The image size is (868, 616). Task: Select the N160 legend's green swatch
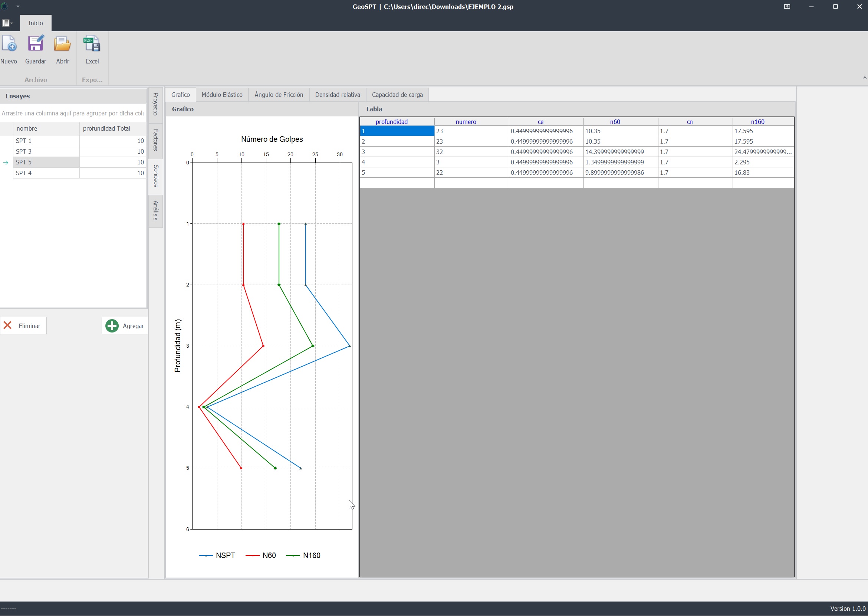(x=293, y=555)
